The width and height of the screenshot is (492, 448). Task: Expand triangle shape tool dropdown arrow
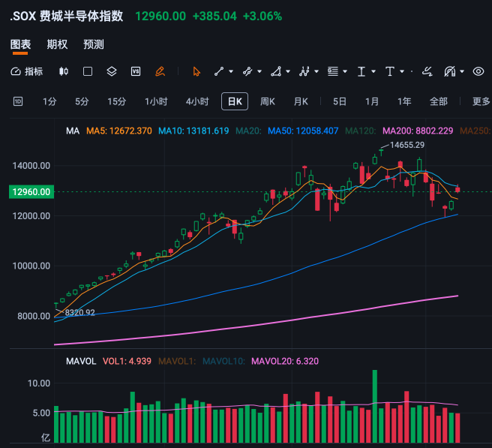pos(288,71)
